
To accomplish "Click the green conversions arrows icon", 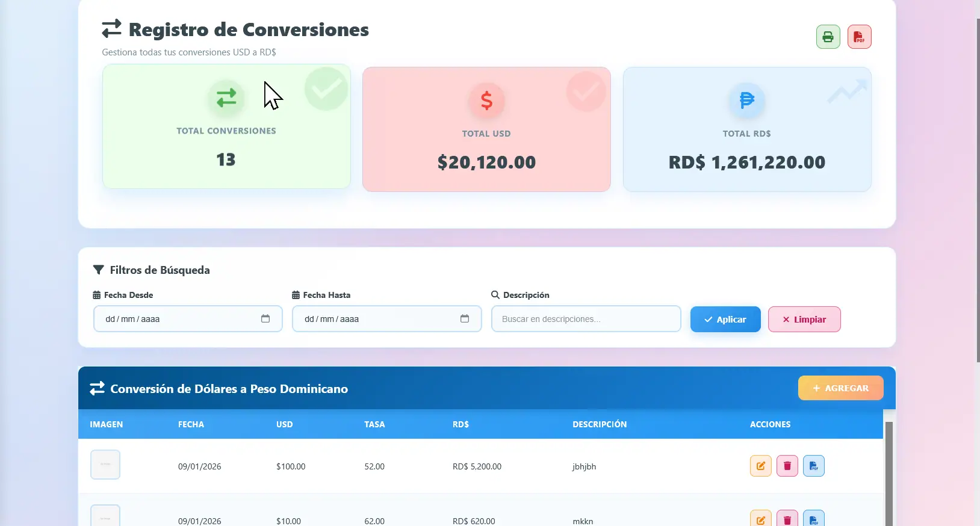I will pos(226,97).
